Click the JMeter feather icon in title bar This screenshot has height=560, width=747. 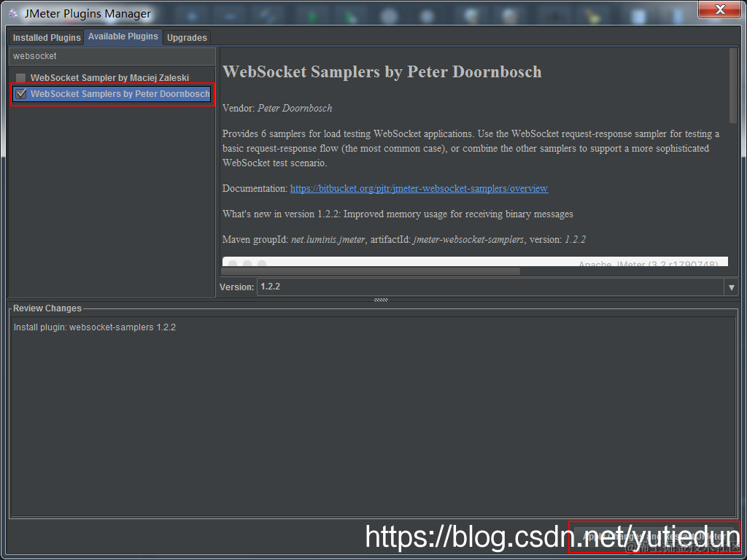point(13,13)
